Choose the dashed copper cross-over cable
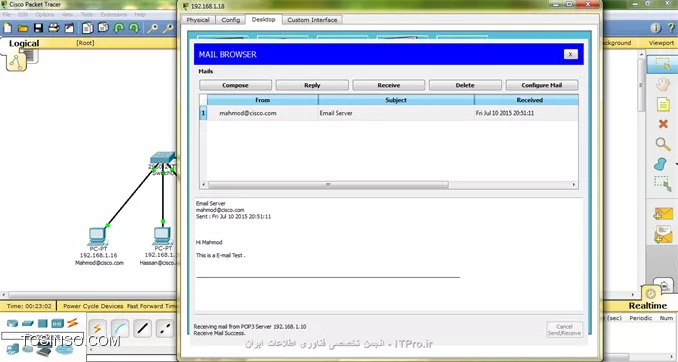Viewport: 678px width, 362px height. coord(165,329)
